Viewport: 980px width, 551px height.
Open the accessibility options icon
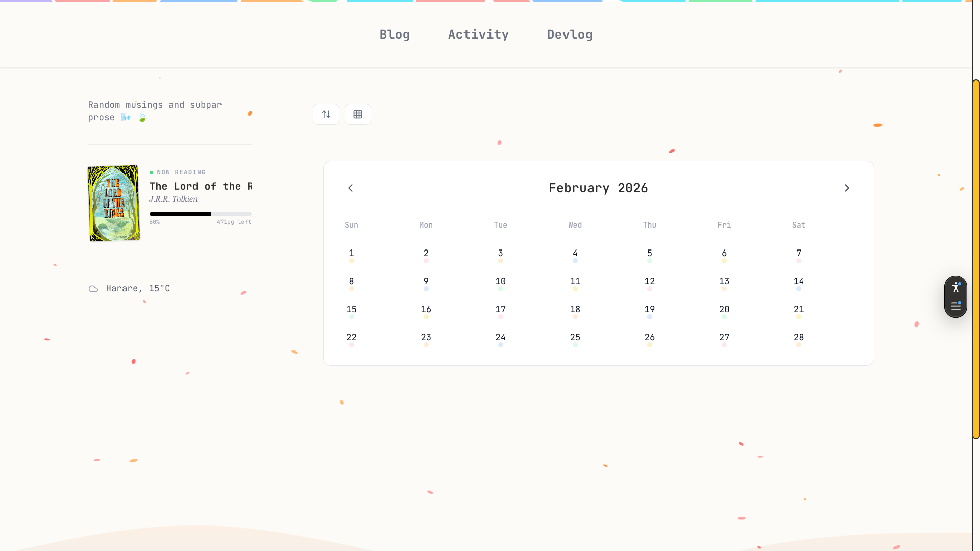click(955, 287)
